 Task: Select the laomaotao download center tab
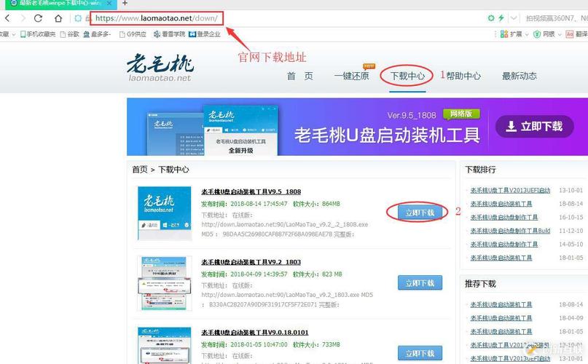click(x=60, y=4)
